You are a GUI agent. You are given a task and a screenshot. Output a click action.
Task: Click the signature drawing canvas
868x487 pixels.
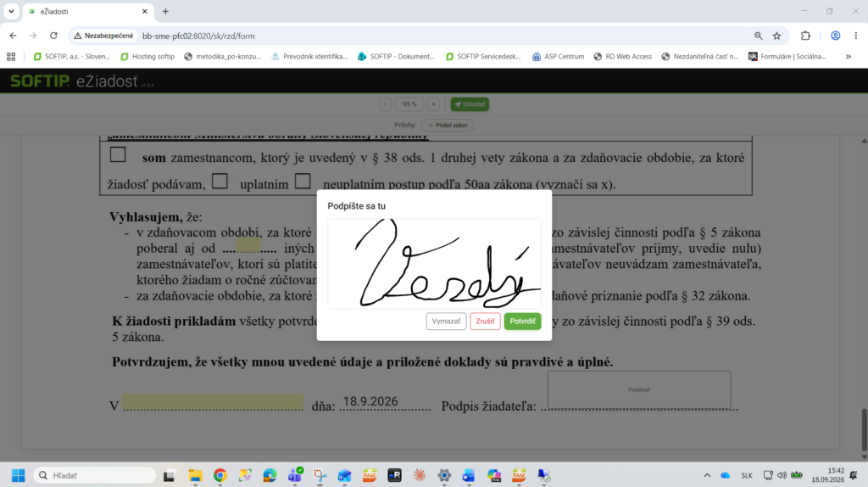pyautogui.click(x=434, y=264)
